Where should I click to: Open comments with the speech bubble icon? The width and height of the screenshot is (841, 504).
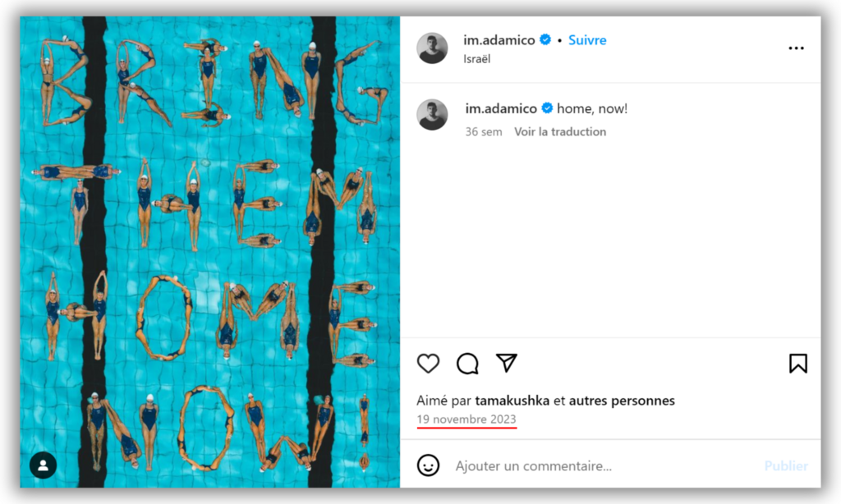[x=467, y=364]
